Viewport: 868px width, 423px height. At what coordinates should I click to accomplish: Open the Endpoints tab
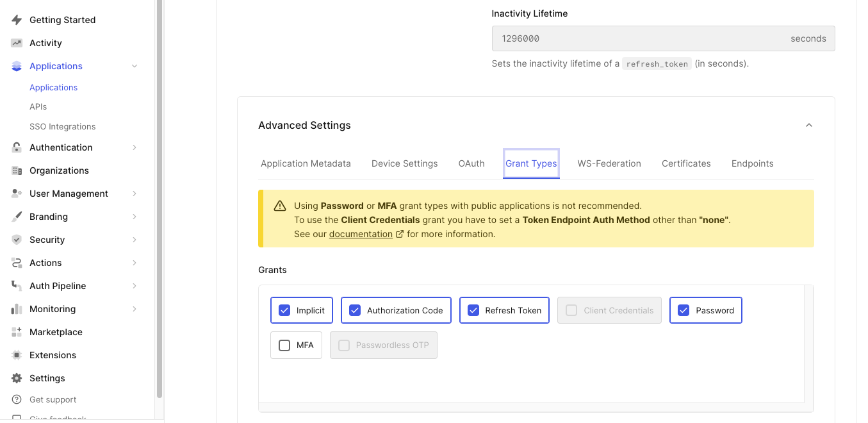(752, 163)
